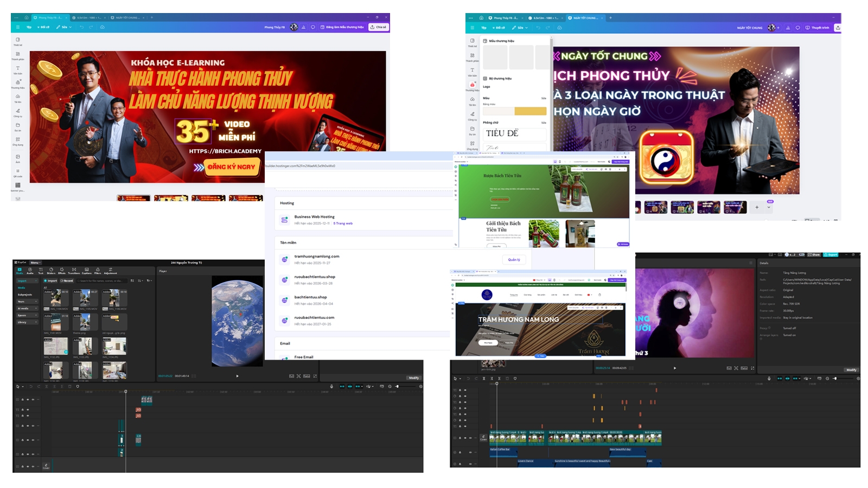Image resolution: width=868 pixels, height=488 pixels.
Task: Select yellow brand color swatch in NGÀY TỐT CHUNG Canva
Action: 530,111
